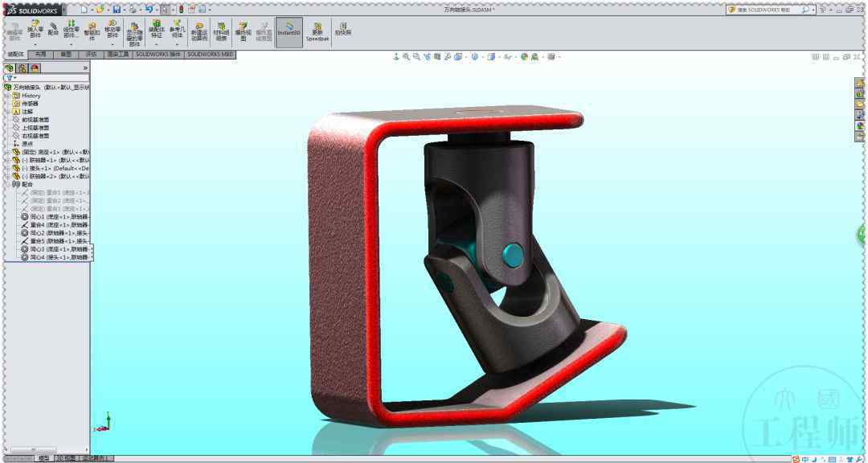Open the View Settings monitor icon

point(551,56)
